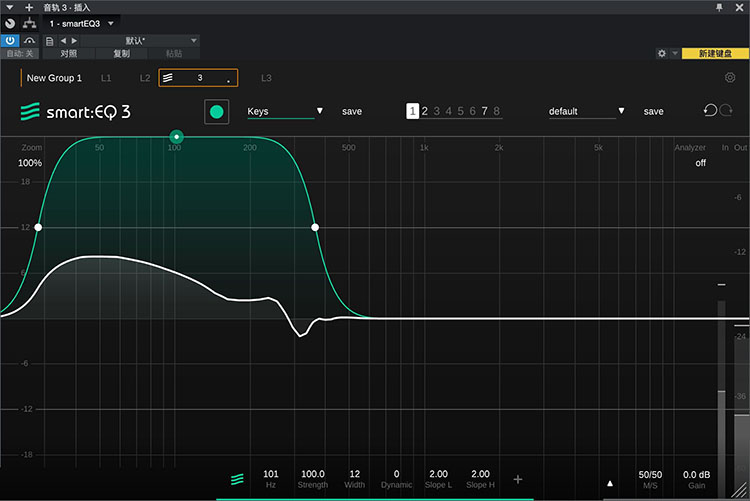Select state slot 5

tap(460, 111)
